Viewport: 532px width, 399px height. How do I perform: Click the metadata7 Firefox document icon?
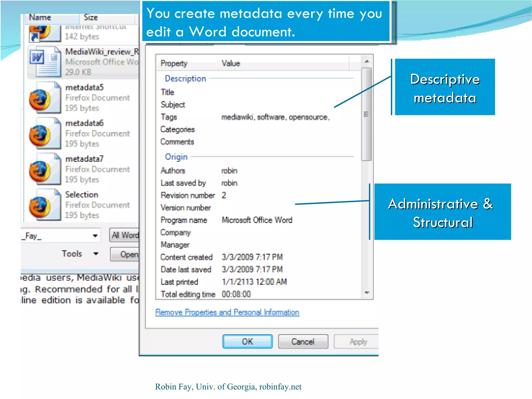point(45,169)
